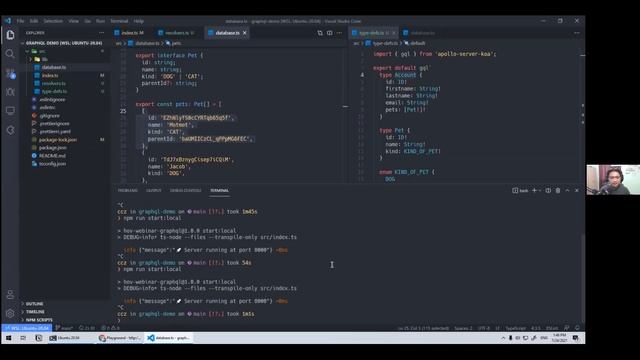The height and width of the screenshot is (360, 640).
Task: Click the UTF-8 encoding in status bar
Action: click(484, 328)
